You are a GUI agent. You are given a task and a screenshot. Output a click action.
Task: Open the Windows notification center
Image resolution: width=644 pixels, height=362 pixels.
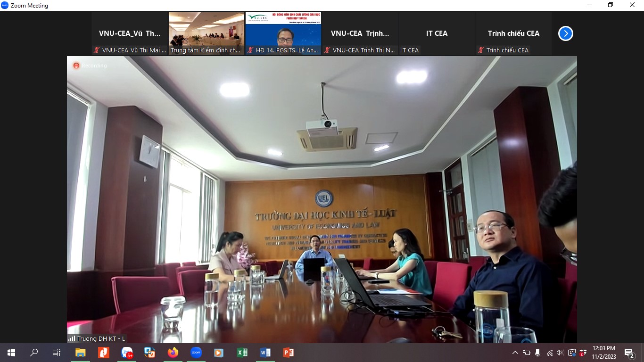[629, 353]
